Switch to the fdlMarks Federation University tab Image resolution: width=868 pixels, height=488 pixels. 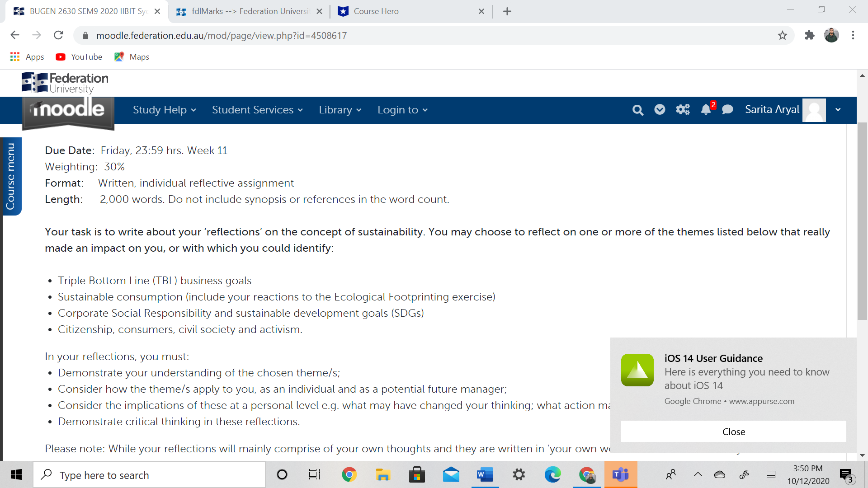(x=244, y=11)
